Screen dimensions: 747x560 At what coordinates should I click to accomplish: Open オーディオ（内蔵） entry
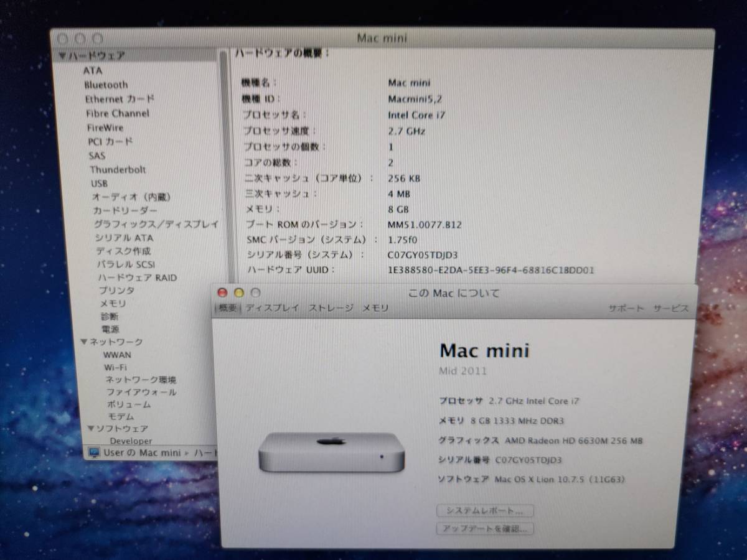131,197
